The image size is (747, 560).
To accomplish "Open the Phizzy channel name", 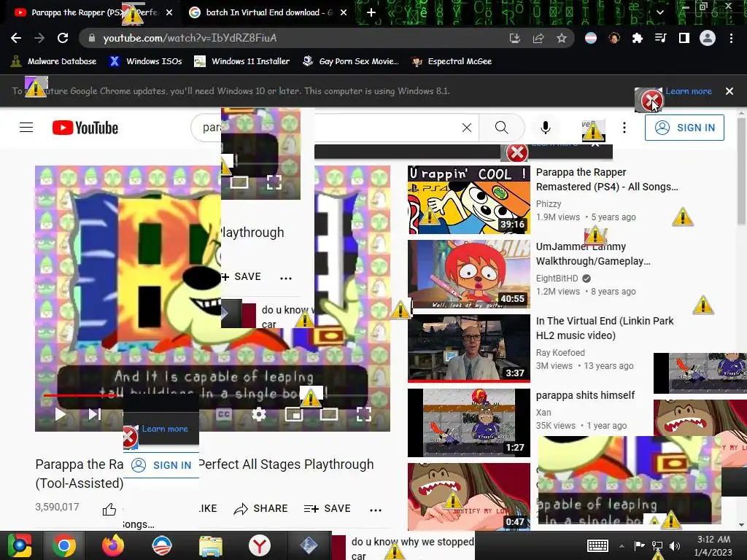I will point(549,204).
